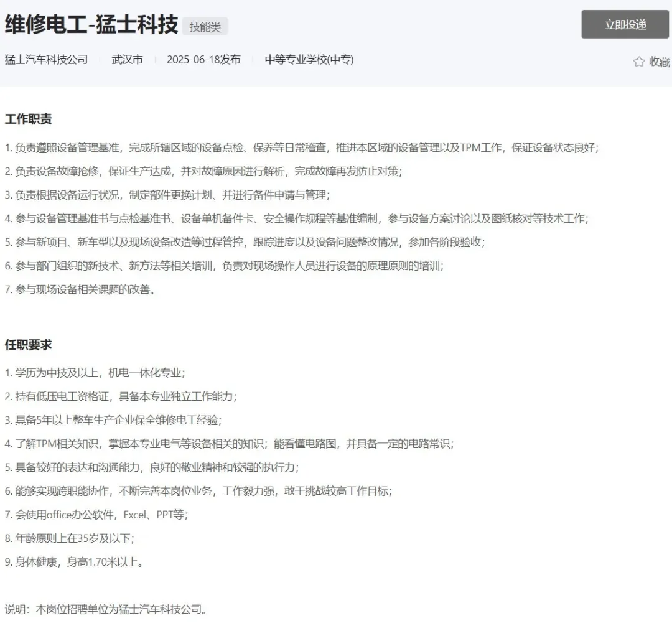The height and width of the screenshot is (636, 672).
Task: Click requirement 4 about TPM相关知识
Action: coord(229,444)
